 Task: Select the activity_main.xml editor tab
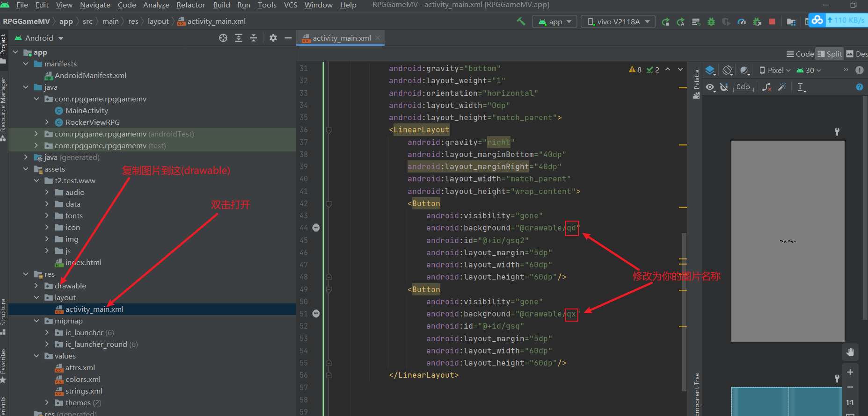click(x=342, y=38)
